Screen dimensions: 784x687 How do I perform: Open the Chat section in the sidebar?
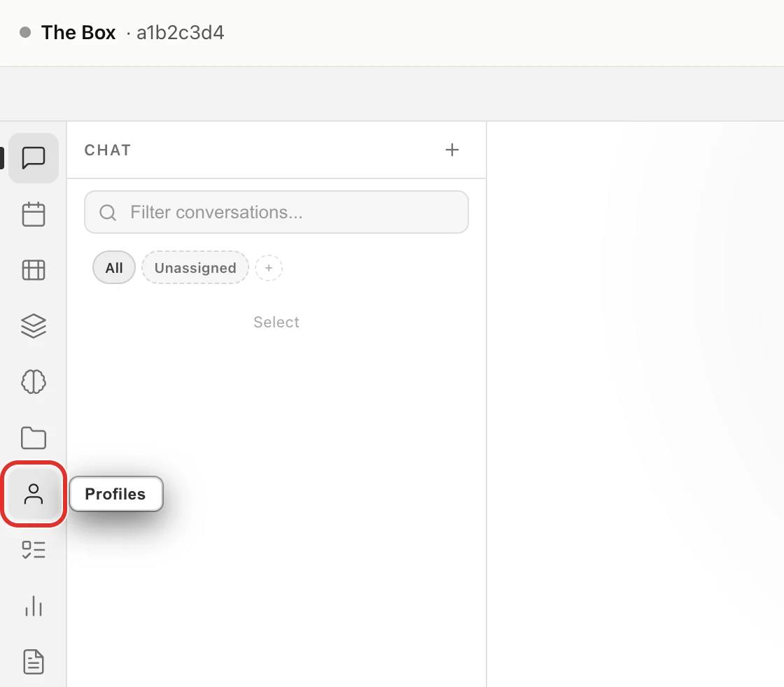point(34,158)
